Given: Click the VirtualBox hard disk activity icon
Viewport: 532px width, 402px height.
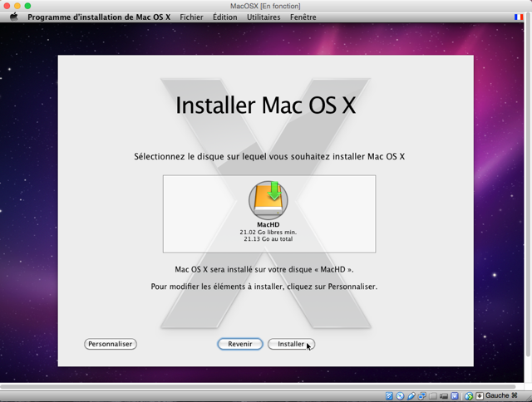Looking at the screenshot, I should [x=389, y=396].
